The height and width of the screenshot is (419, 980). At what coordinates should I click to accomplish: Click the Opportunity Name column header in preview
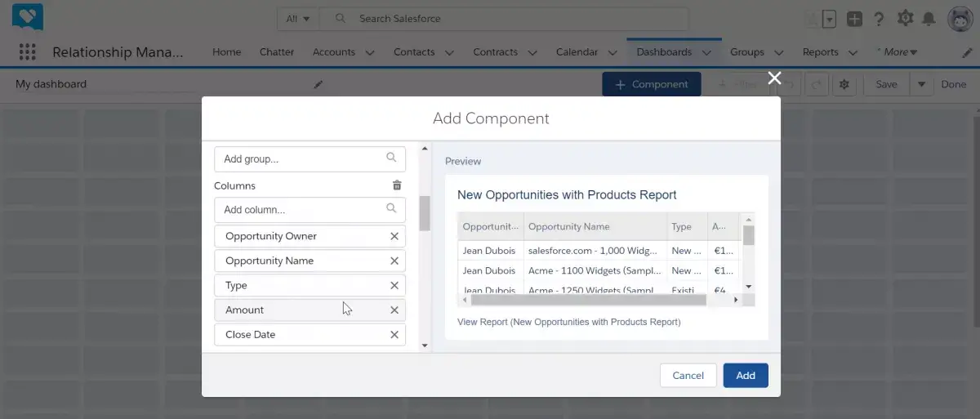(x=595, y=226)
